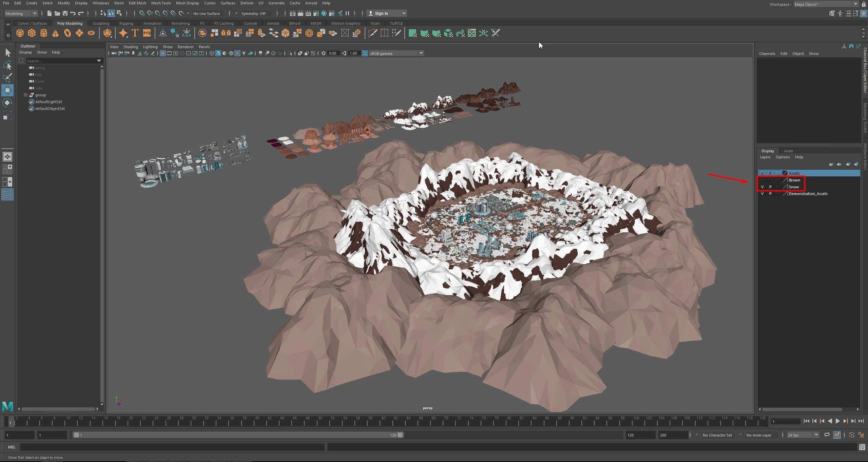
Task: Switch to the Anim layer tab
Action: click(x=788, y=151)
